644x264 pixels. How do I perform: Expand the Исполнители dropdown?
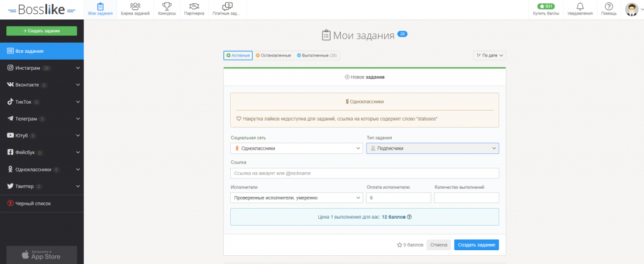pos(296,197)
